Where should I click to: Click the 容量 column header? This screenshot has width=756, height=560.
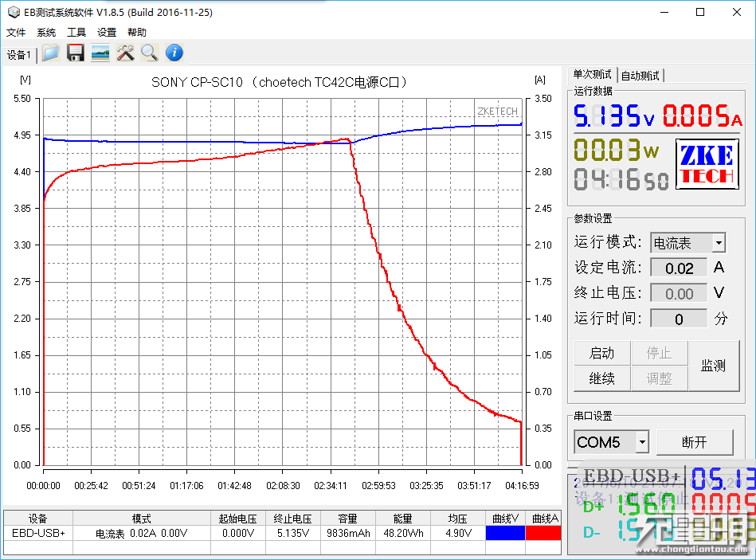click(348, 518)
